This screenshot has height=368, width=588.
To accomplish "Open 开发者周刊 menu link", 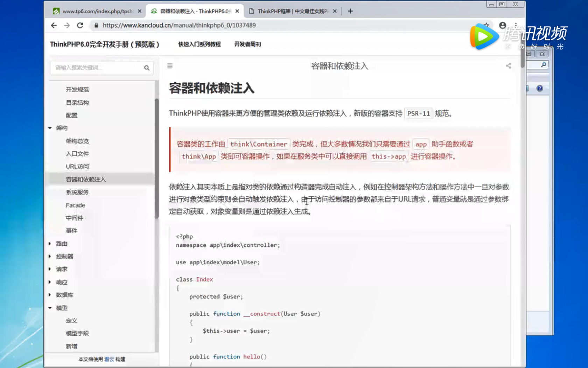I will pyautogui.click(x=247, y=44).
